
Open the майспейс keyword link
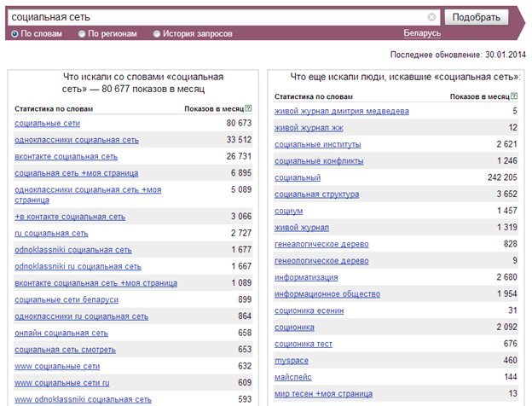click(292, 377)
